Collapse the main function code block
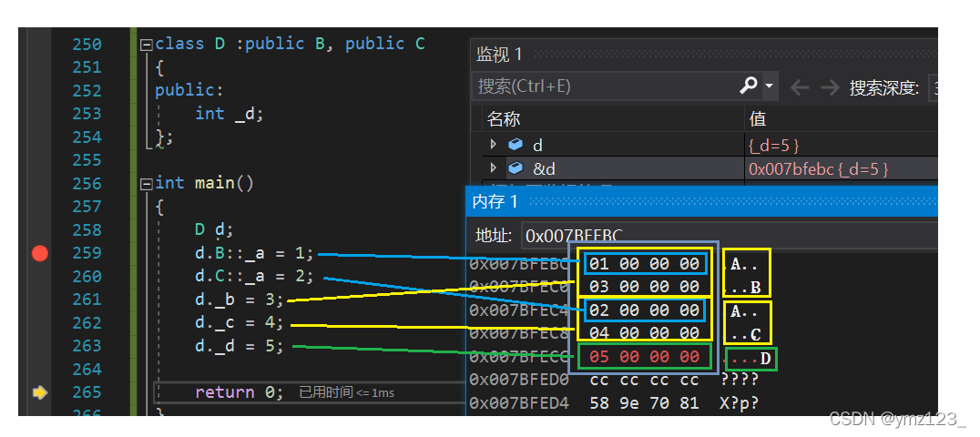This screenshot has height=437, width=980. [146, 184]
